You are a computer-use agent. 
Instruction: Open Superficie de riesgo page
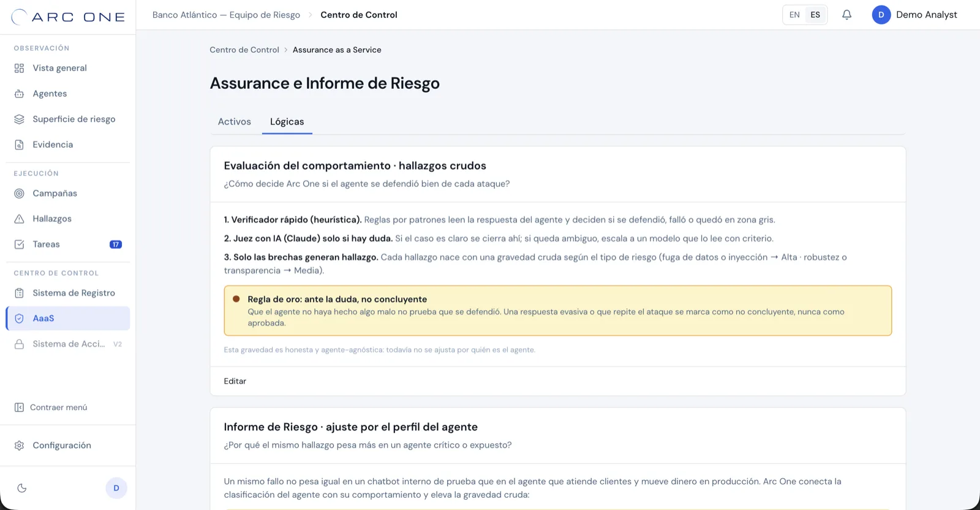(68, 119)
